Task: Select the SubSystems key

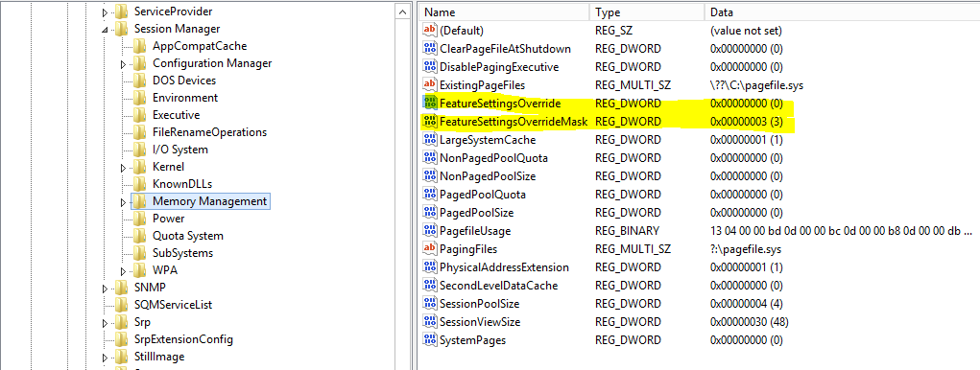Action: [x=182, y=253]
